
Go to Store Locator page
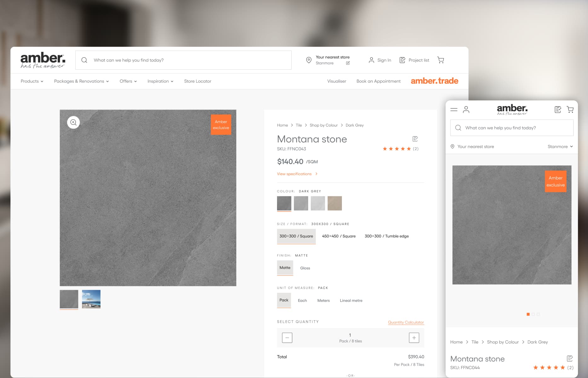click(x=198, y=81)
